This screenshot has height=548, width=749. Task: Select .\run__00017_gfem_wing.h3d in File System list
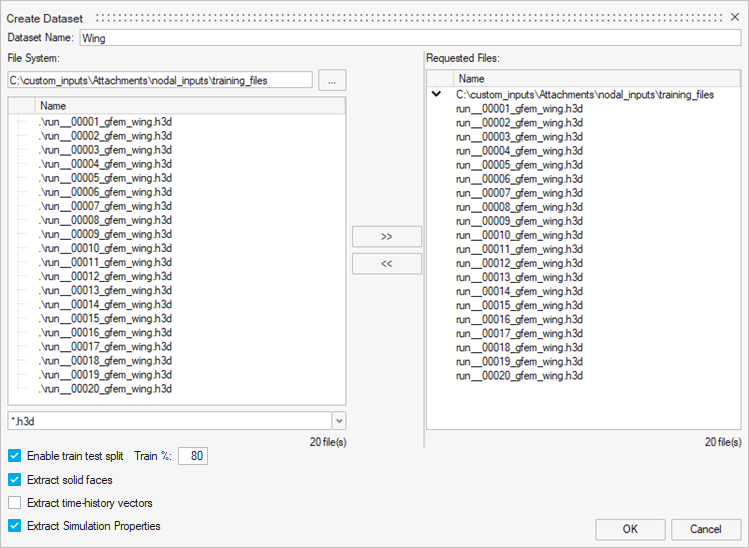click(105, 346)
